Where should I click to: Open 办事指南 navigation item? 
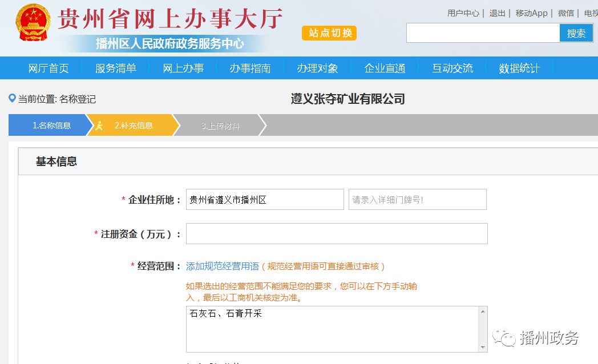pyautogui.click(x=250, y=68)
